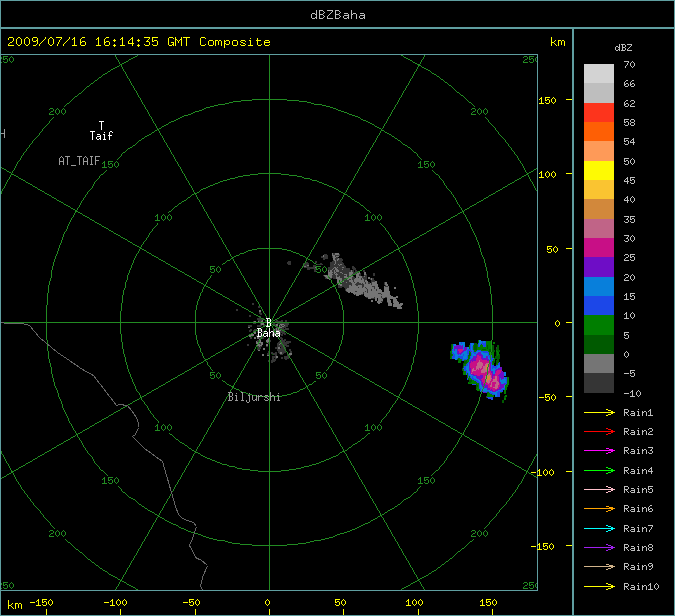Select the light gray 66-70 dBZ swatch

pos(599,74)
